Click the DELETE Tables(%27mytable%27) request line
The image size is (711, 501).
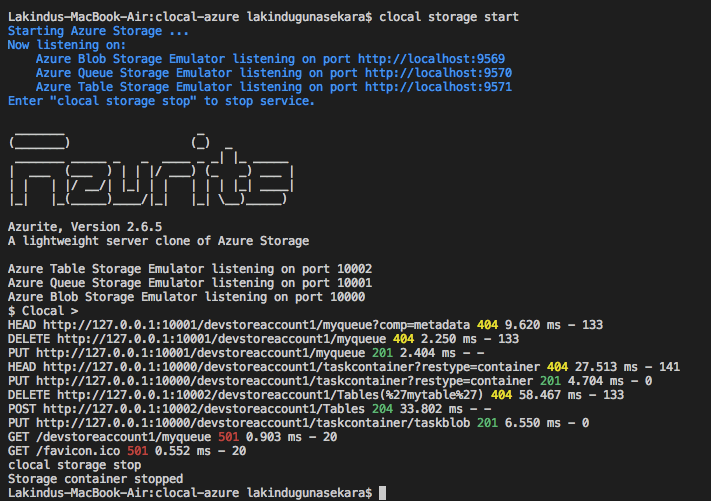pos(316,396)
